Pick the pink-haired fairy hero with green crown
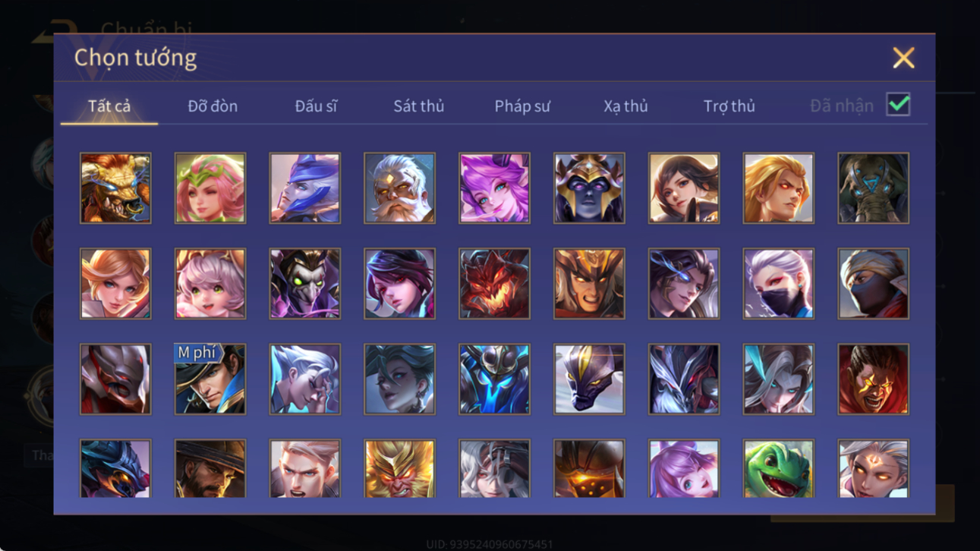Screen dimensions: 980x551 pyautogui.click(x=210, y=188)
